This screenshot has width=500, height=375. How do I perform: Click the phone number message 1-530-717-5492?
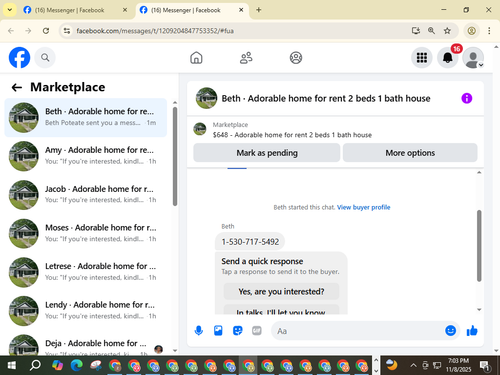tap(250, 242)
